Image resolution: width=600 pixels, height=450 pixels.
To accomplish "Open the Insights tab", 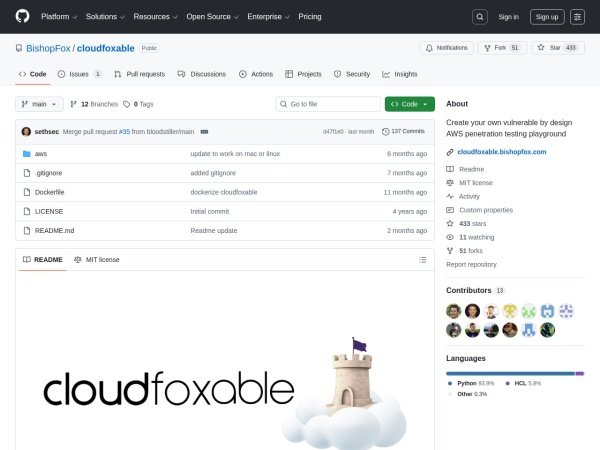I will (400, 74).
